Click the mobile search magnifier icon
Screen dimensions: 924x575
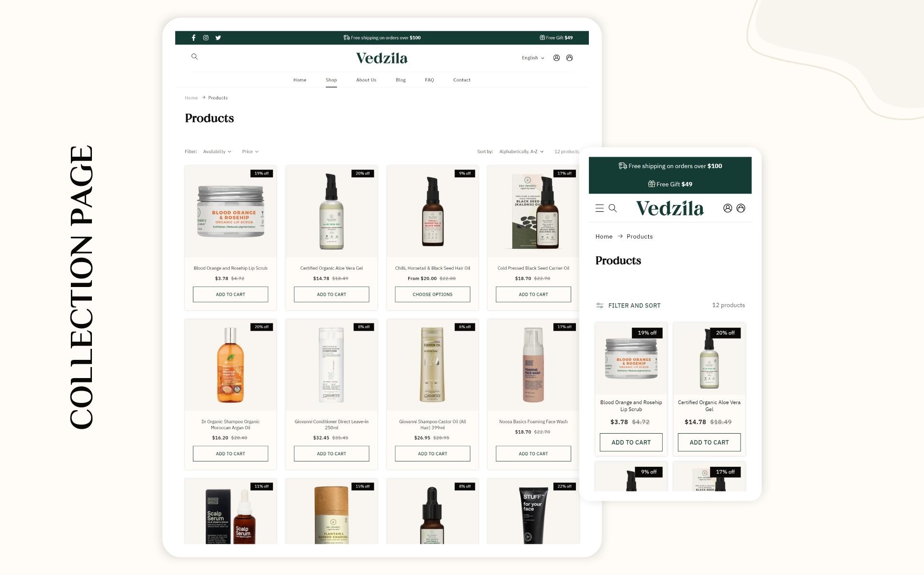click(613, 208)
